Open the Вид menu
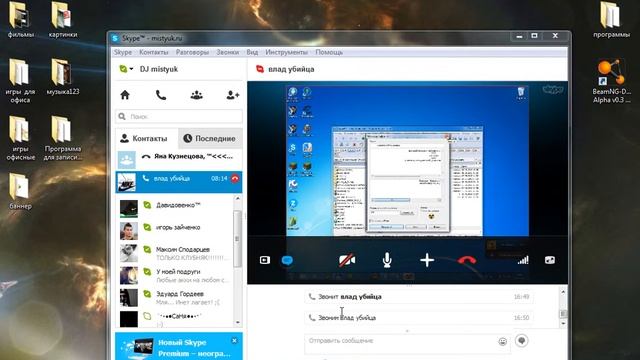The height and width of the screenshot is (360, 640). click(252, 52)
